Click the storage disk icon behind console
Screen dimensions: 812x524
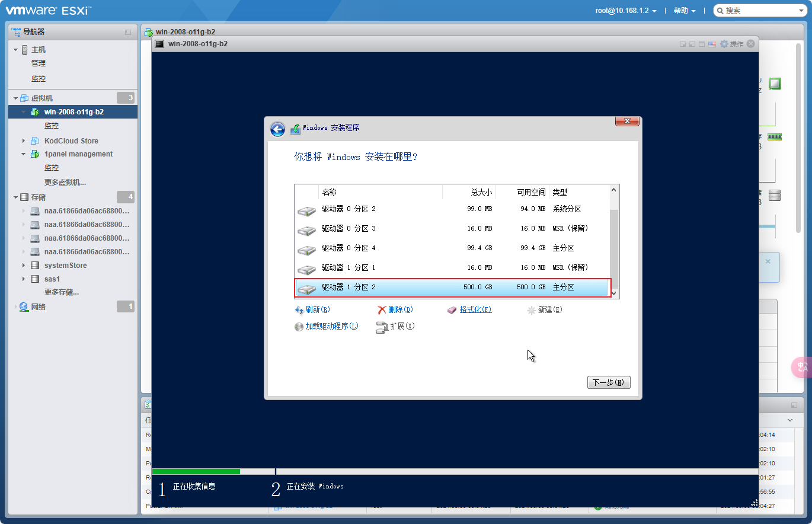[775, 195]
